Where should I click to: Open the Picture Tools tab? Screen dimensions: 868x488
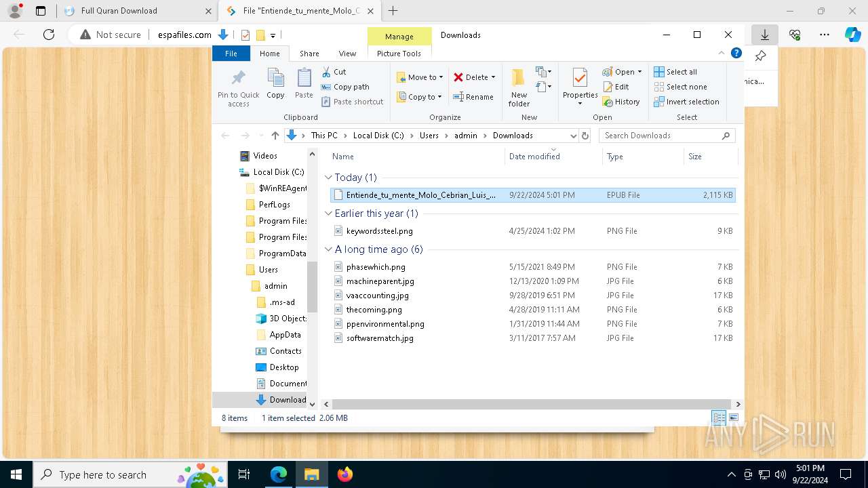(x=399, y=54)
